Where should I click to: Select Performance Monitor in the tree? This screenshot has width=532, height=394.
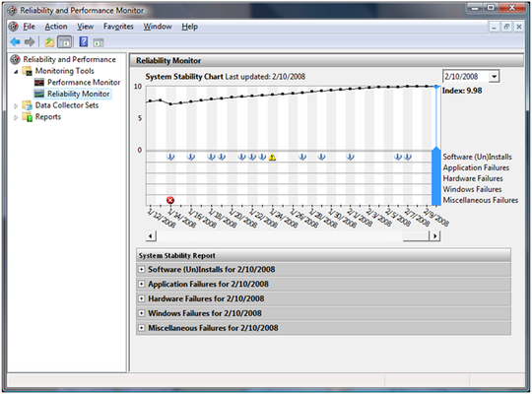click(x=84, y=82)
